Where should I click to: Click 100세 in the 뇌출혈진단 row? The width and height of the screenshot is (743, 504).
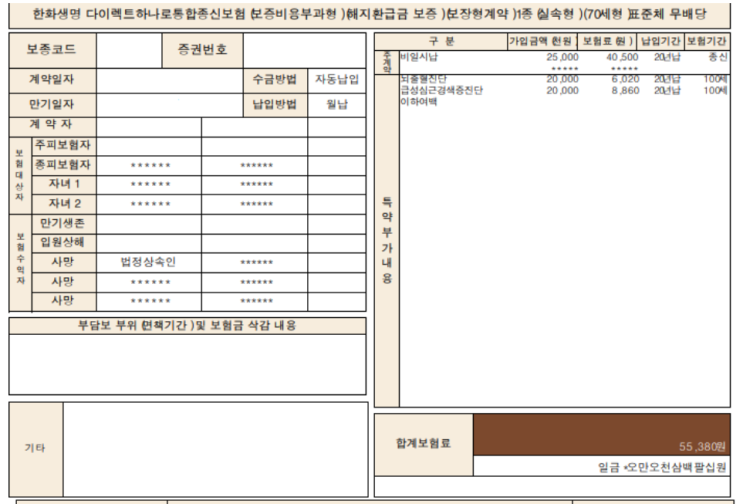click(716, 79)
